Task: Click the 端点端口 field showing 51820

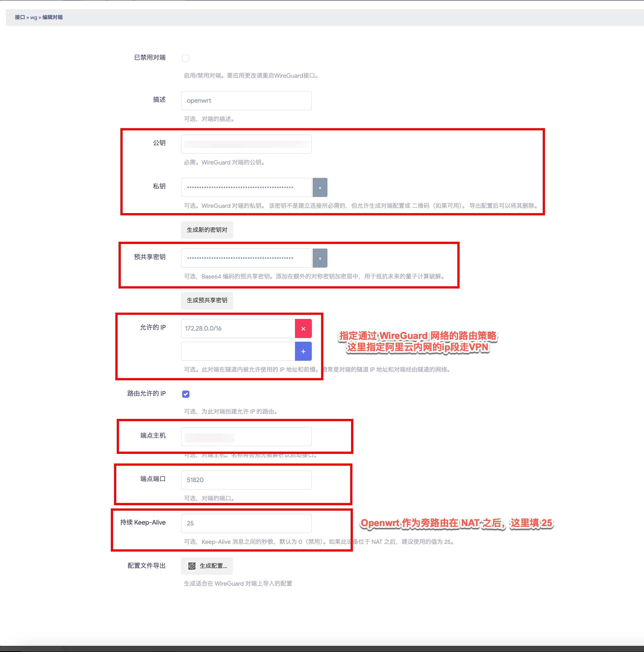Action: pos(246,480)
